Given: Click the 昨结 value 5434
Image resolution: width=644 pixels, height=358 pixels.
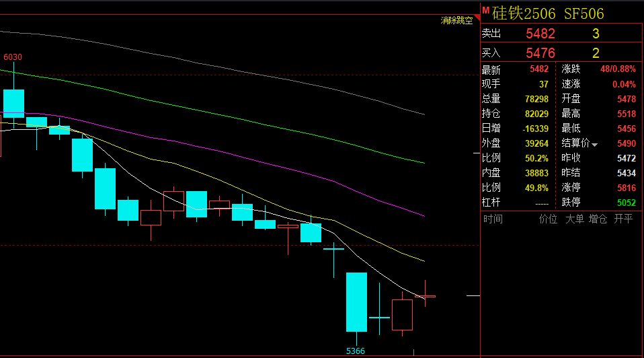Looking at the screenshot, I should [x=627, y=173].
